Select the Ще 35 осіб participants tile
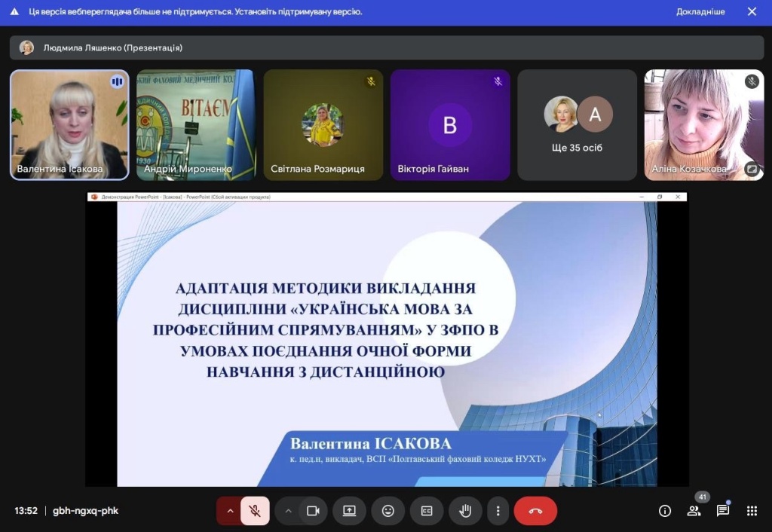This screenshot has width=772, height=532. 577,125
